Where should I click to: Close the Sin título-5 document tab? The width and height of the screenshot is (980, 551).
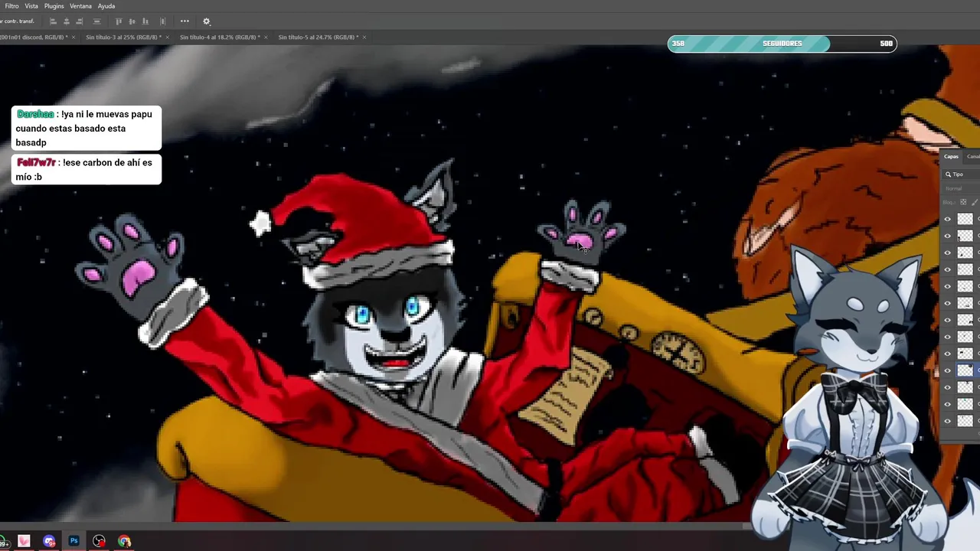pos(364,37)
